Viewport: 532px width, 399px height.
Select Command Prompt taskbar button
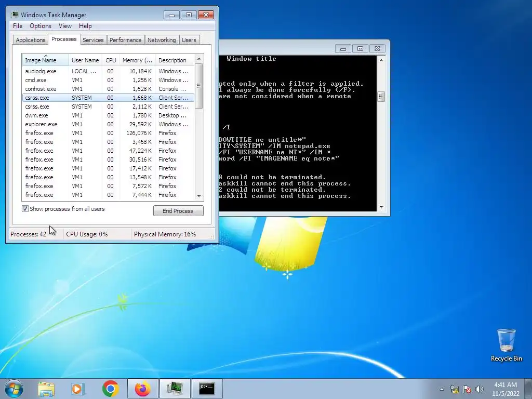[207, 389]
